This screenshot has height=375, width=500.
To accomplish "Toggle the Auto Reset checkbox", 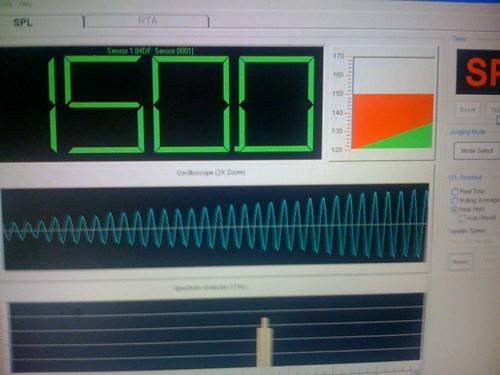I will tap(462, 218).
